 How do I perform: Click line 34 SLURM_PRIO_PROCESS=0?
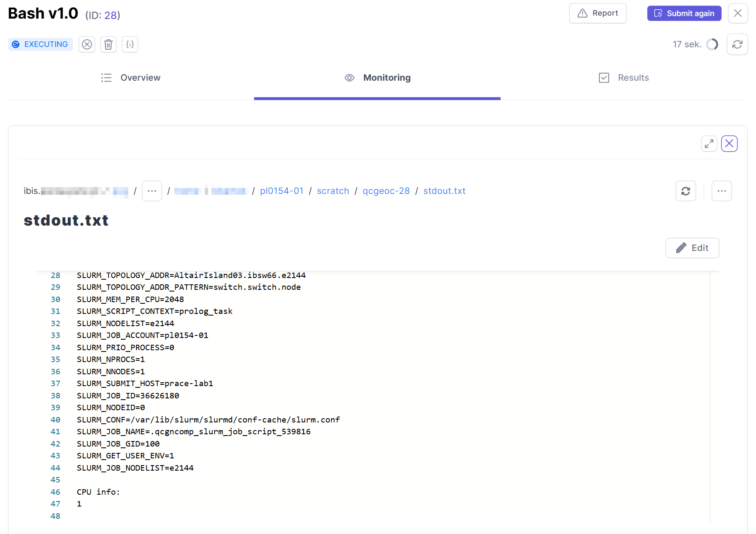(x=125, y=348)
